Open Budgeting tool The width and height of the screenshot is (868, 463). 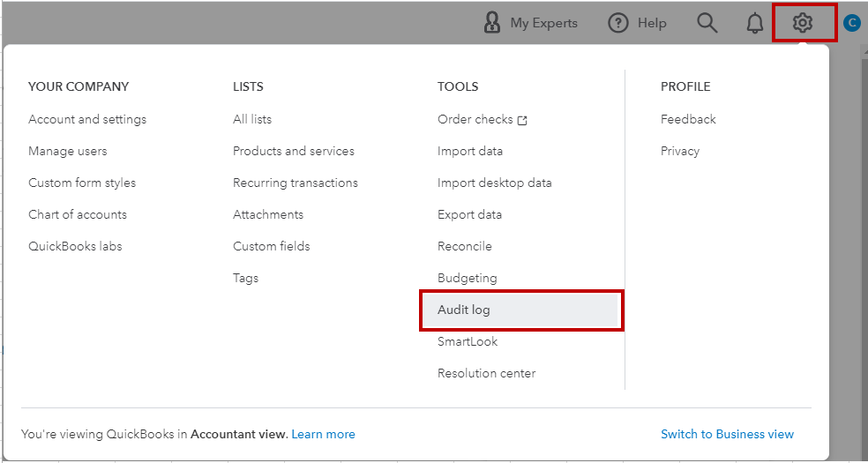[x=468, y=279]
